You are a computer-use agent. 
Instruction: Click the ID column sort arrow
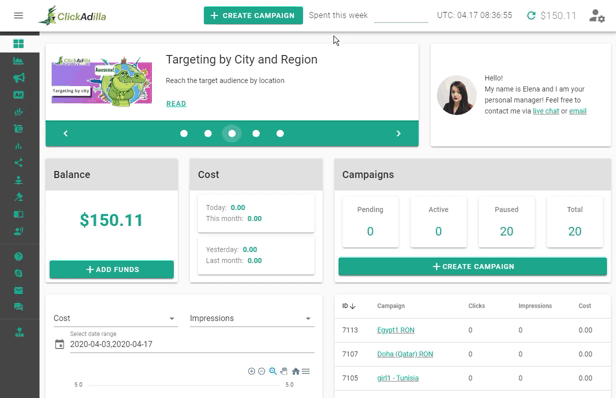[353, 306]
